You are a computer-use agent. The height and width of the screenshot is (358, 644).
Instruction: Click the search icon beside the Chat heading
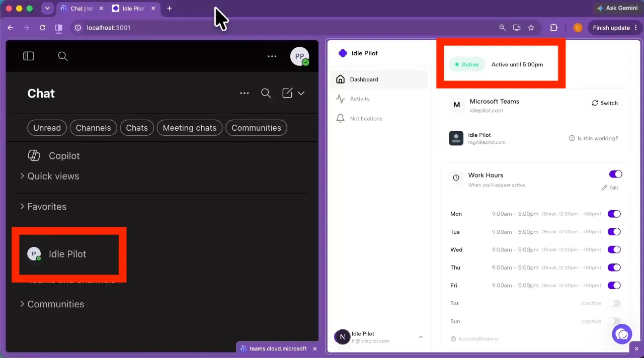coord(266,93)
